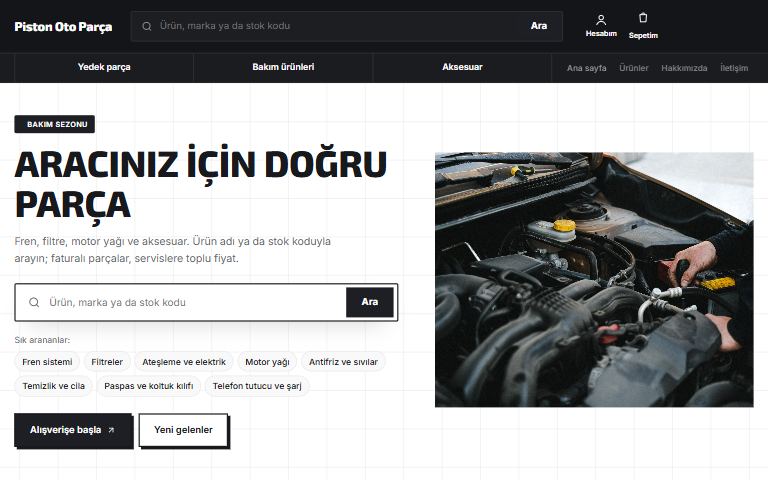Screen dimensions: 768x480
Task: Click the hero search magnifier icon
Action: click(34, 302)
